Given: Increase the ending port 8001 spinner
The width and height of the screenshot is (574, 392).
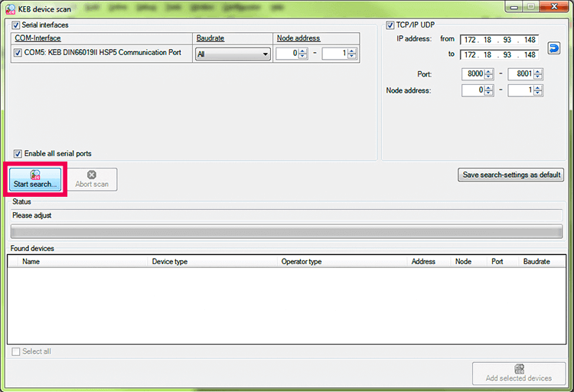Looking at the screenshot, I should click(539, 71).
